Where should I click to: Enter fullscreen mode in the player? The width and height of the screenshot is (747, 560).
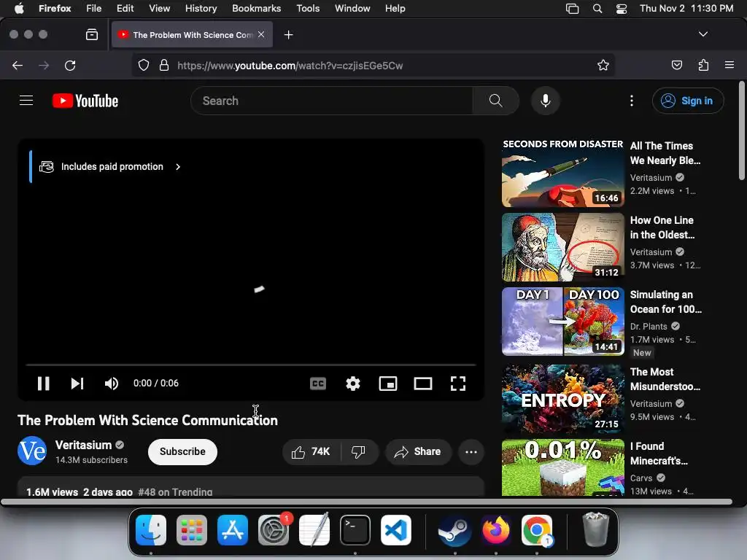tap(458, 384)
